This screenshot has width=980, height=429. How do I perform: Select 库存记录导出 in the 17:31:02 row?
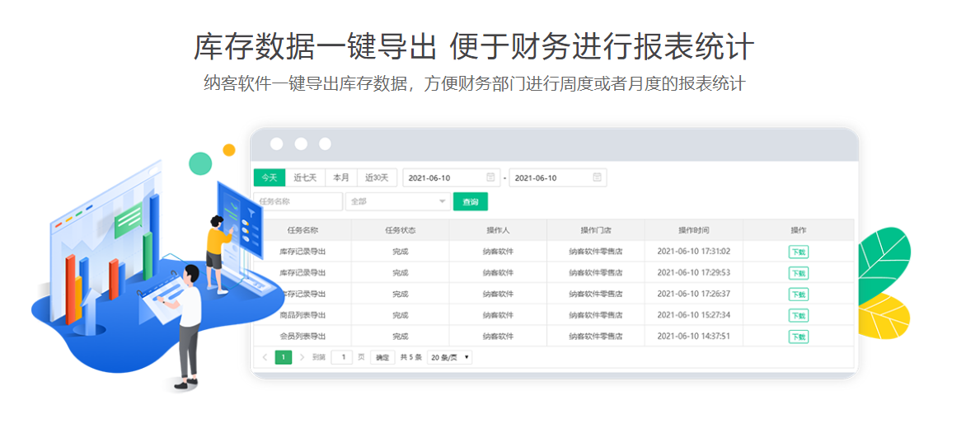[x=302, y=252]
